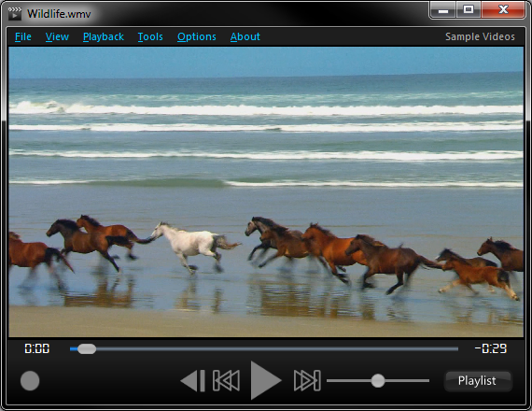
Task: Click the middle of the seek bar track
Action: pyautogui.click(x=264, y=348)
